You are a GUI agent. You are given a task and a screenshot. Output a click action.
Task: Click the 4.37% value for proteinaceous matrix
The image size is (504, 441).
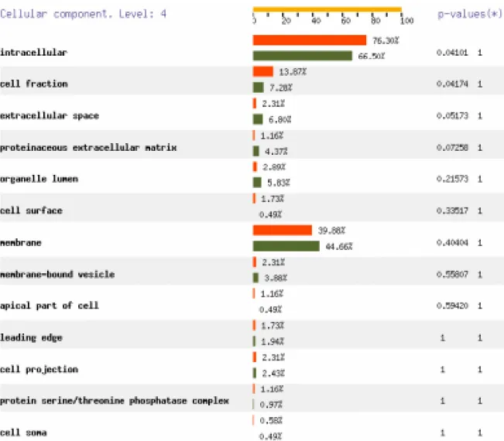[276, 152]
